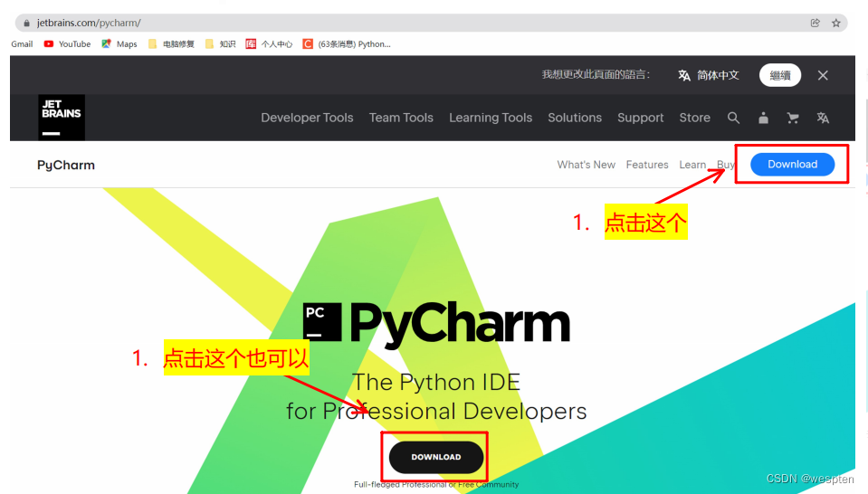Open the Maps bookmark
Viewport: 868px width, 494px height.
coord(119,44)
